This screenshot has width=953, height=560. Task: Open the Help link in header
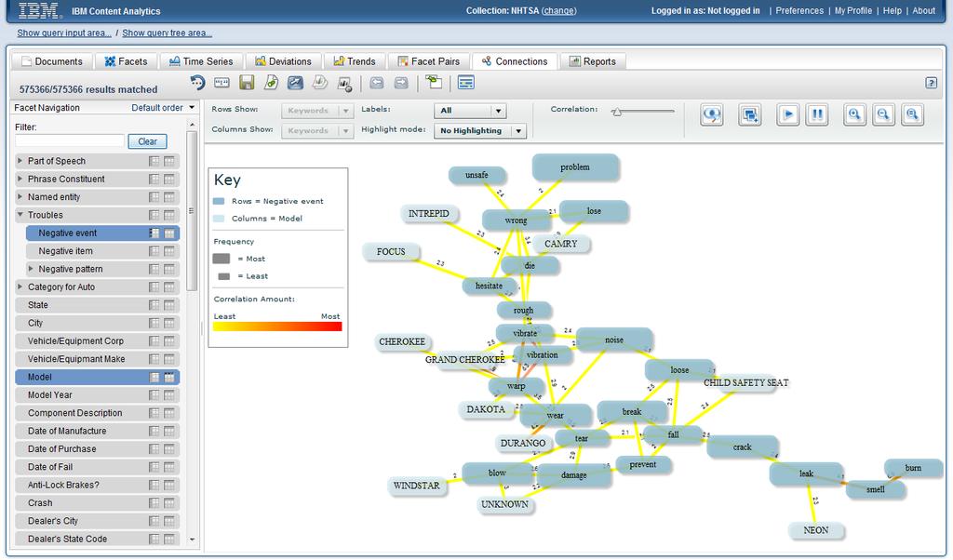click(x=893, y=11)
